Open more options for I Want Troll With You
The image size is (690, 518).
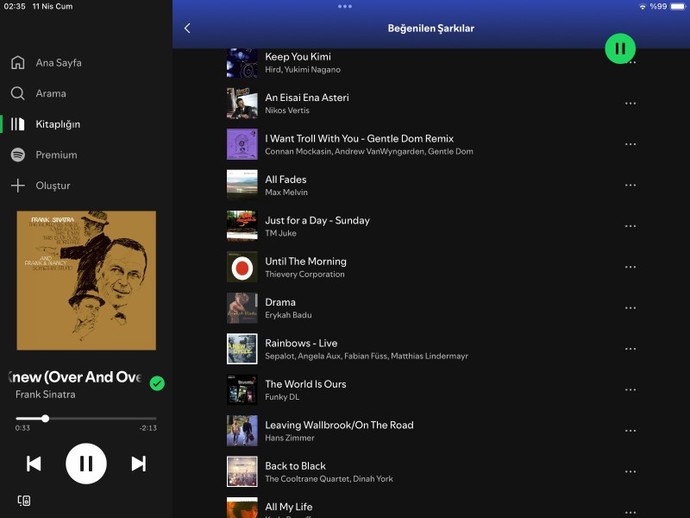coord(630,144)
